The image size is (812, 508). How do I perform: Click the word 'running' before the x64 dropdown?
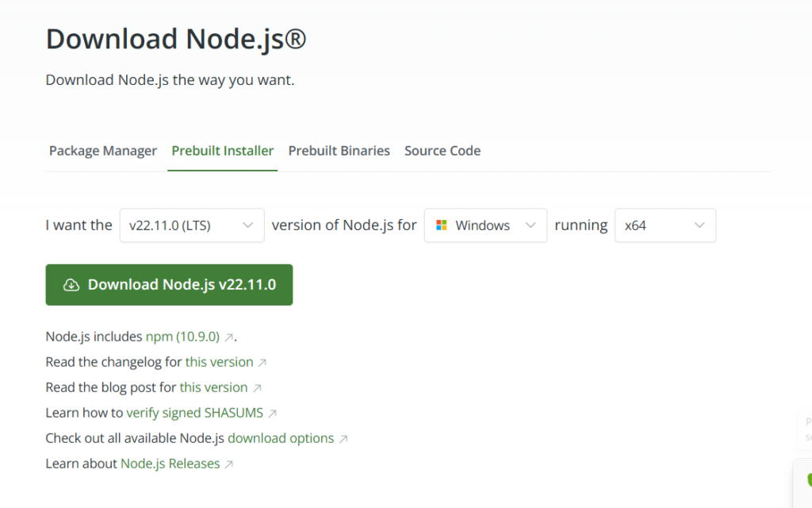[x=581, y=226]
